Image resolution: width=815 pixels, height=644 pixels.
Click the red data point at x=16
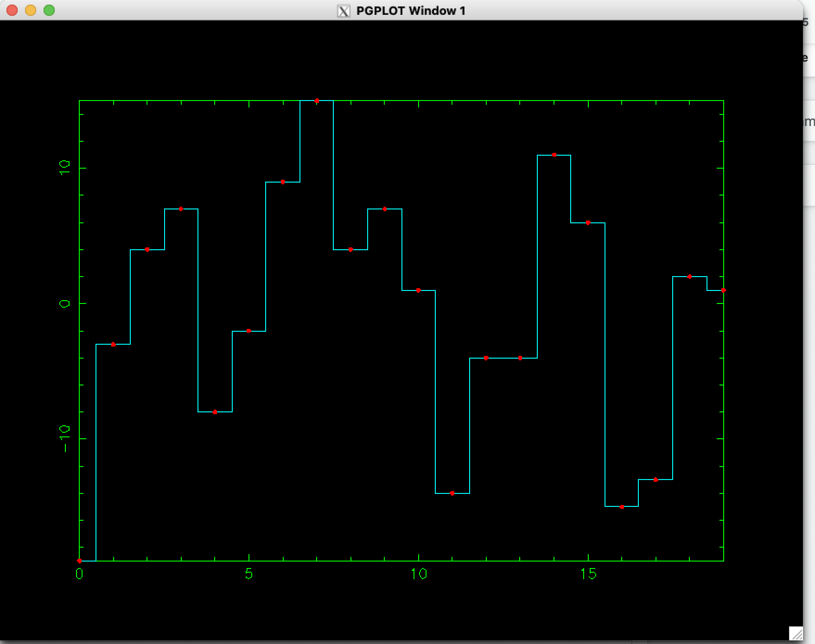pos(622,507)
